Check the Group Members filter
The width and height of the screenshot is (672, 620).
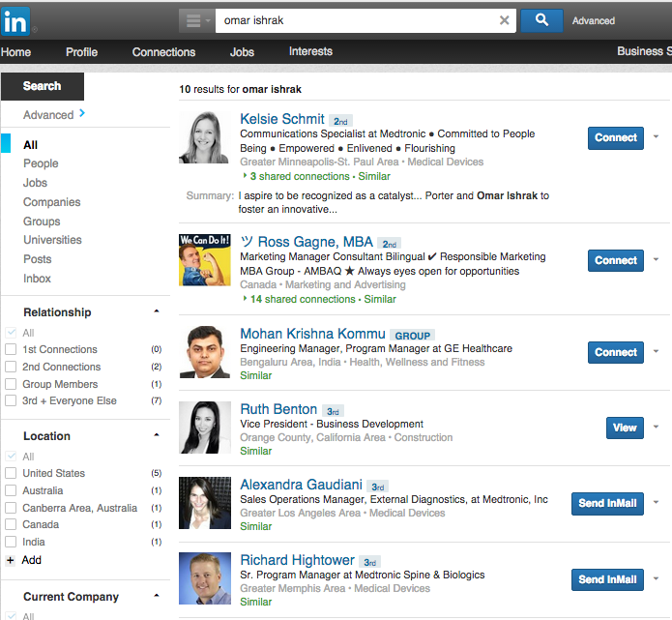click(x=11, y=384)
